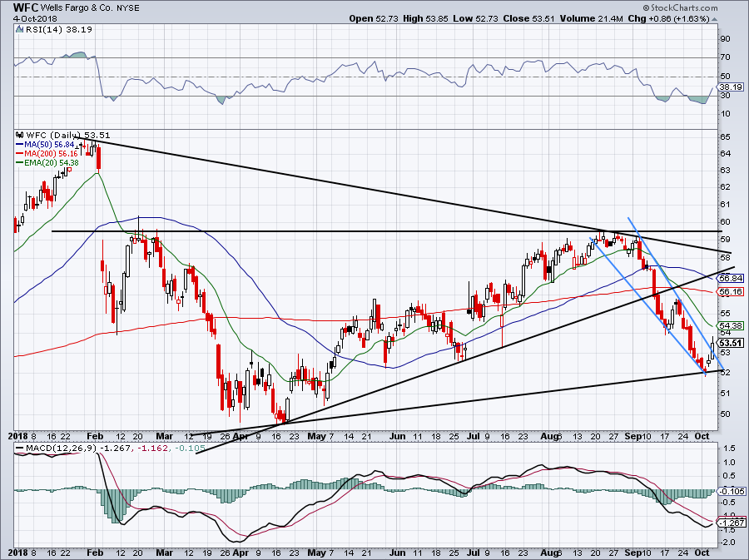Click the MA(50) 56.84 legend label
This screenshot has width=749, height=560.
click(50, 144)
